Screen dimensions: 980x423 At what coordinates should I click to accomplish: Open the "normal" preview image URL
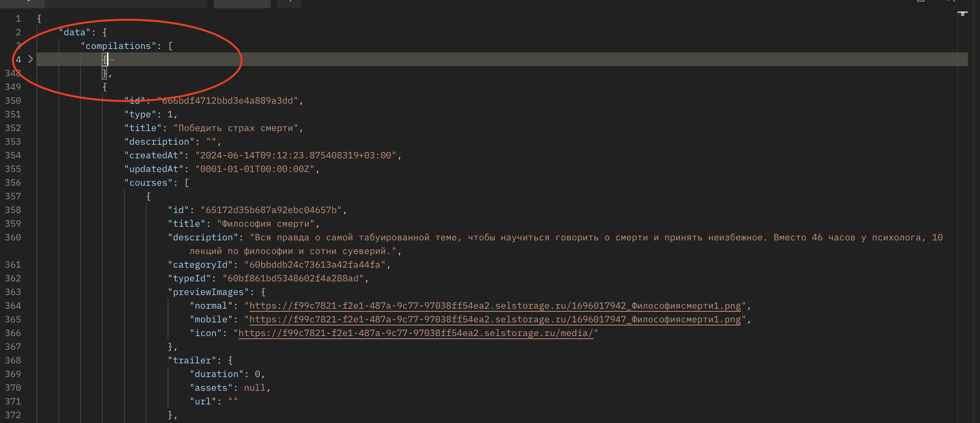(x=495, y=306)
